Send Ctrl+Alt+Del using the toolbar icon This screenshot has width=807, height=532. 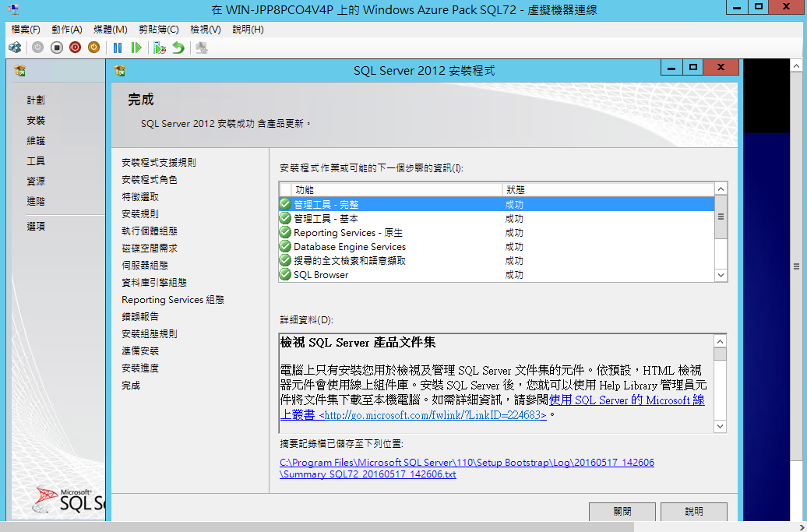pyautogui.click(x=15, y=48)
